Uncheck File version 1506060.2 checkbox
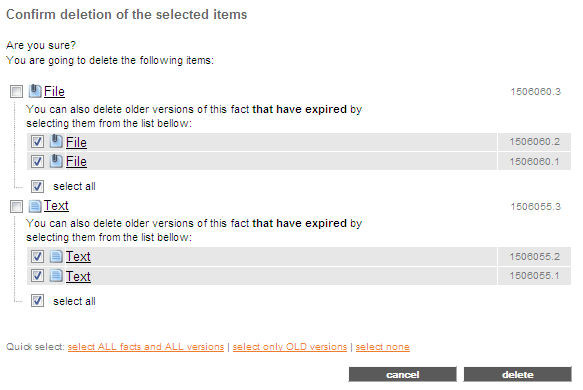 37,142
